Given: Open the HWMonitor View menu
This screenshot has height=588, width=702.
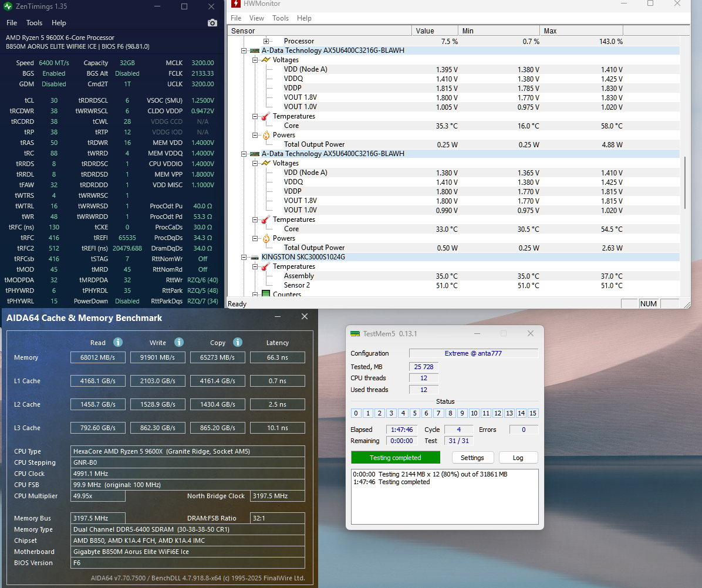Looking at the screenshot, I should [x=256, y=18].
